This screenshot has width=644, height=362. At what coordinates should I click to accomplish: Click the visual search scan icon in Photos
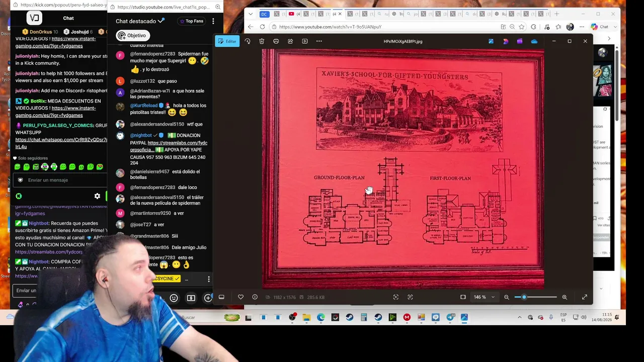point(395,297)
